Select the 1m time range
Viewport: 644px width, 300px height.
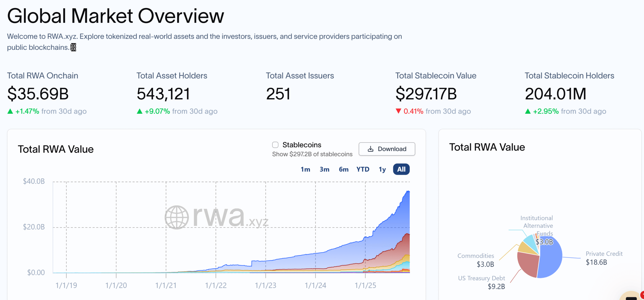(305, 169)
